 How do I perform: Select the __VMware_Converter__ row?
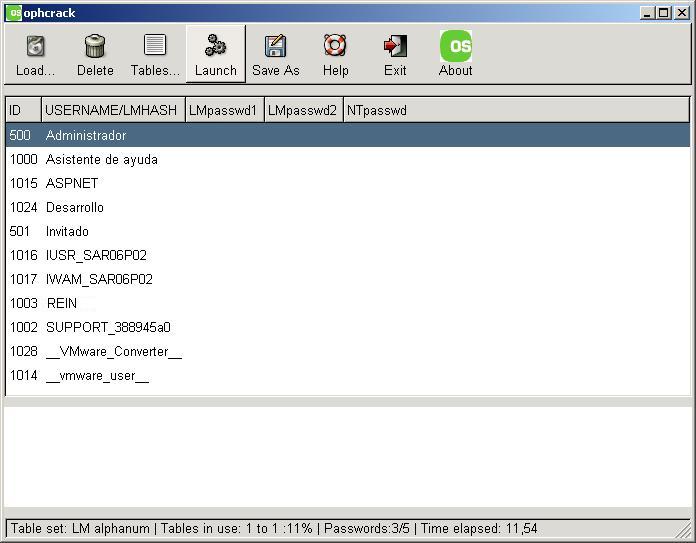348,351
